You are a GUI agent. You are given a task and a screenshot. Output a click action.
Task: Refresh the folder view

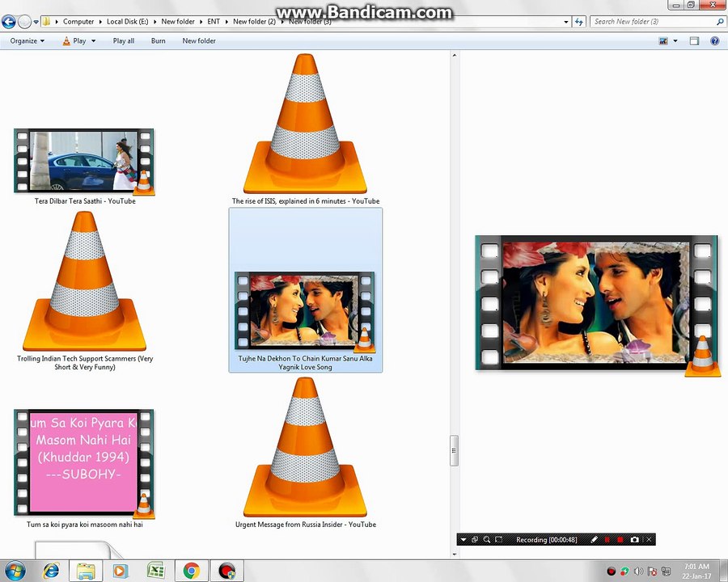(x=579, y=22)
